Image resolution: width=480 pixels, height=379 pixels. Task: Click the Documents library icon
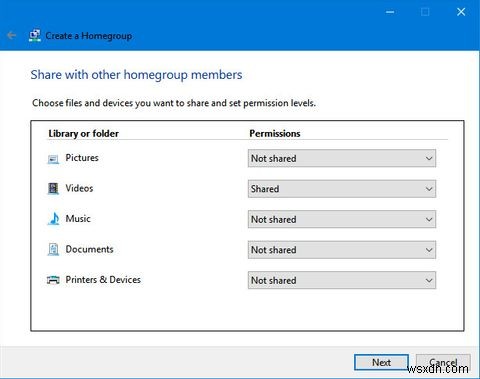[x=53, y=249]
